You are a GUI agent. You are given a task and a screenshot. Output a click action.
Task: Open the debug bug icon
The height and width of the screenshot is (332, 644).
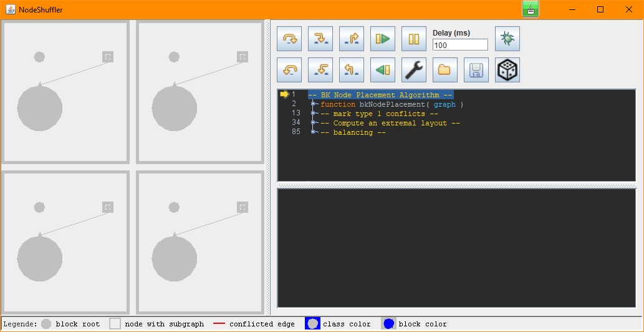pos(507,39)
